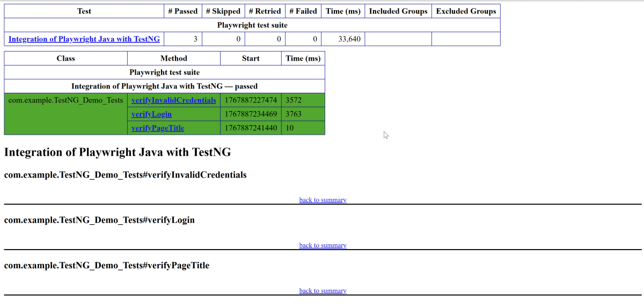Open the verifyLogin method link
The height and width of the screenshot is (307, 644).
tap(151, 114)
